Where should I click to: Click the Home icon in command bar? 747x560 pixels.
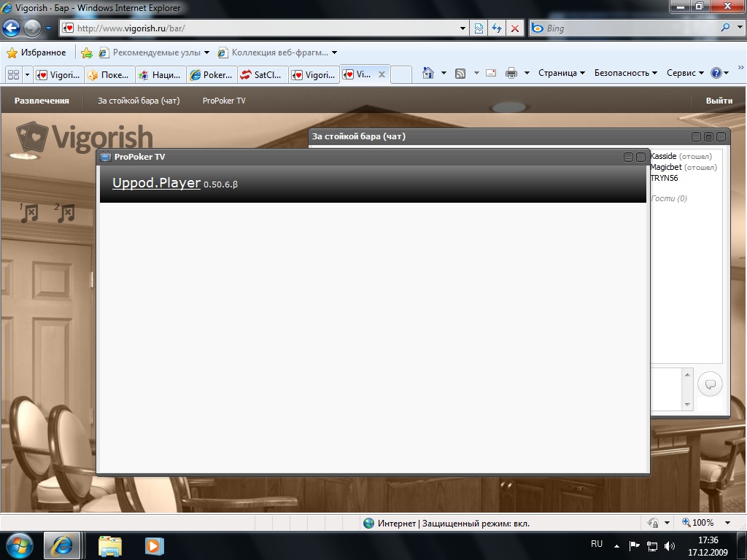[428, 73]
